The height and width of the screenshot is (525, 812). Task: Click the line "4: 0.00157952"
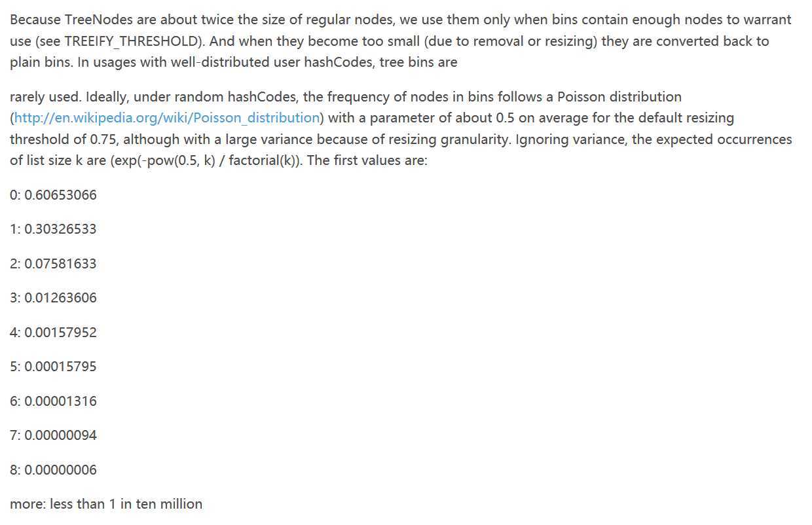(53, 333)
